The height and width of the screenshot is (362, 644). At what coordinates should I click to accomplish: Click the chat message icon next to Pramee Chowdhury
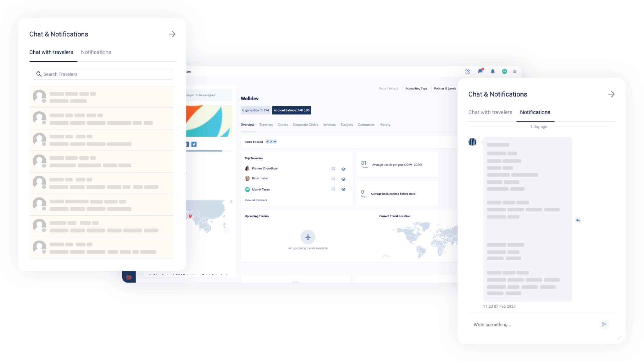tap(333, 168)
